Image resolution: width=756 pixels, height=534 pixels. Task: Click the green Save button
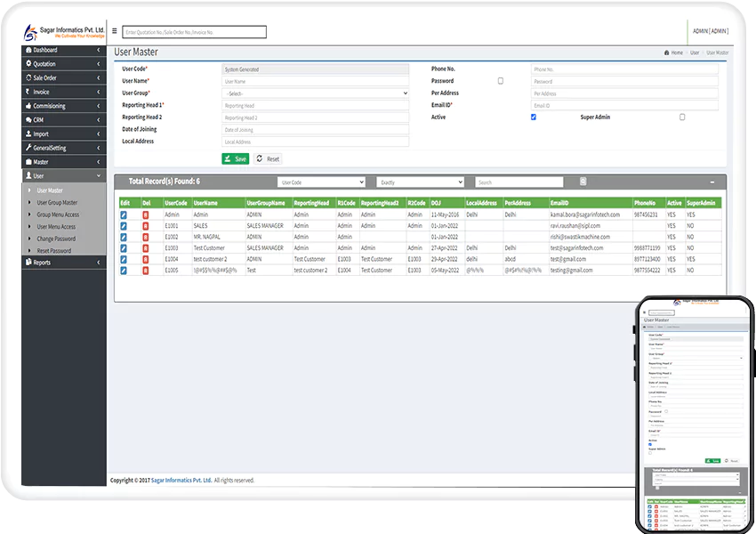tap(236, 158)
